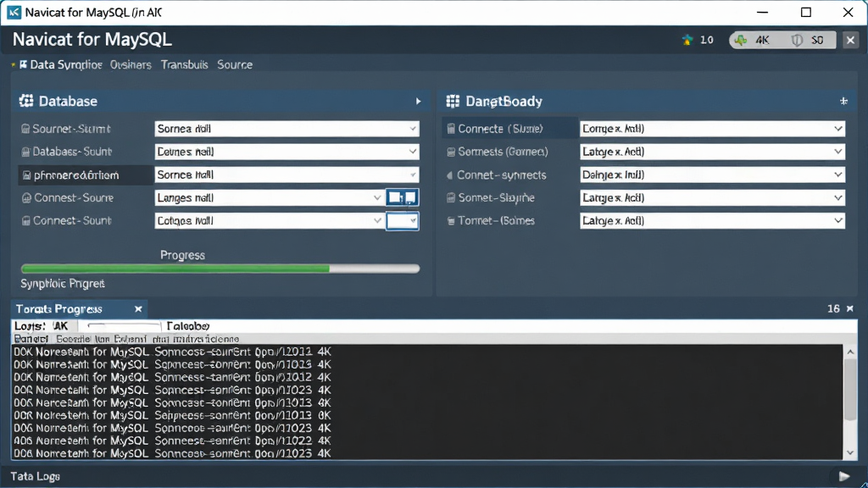
Task: Select log row ending 0pn/11022 4K
Action: (x=172, y=441)
